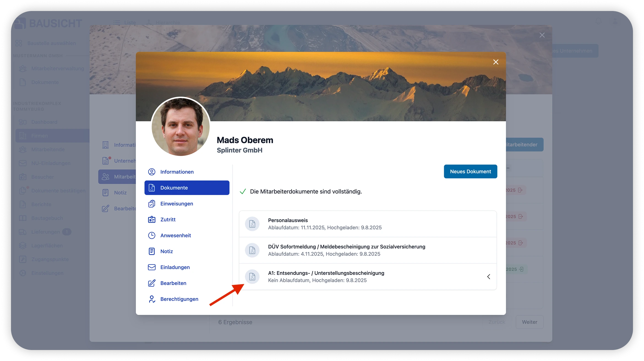Select Firmen in the sidebar

click(x=52, y=136)
